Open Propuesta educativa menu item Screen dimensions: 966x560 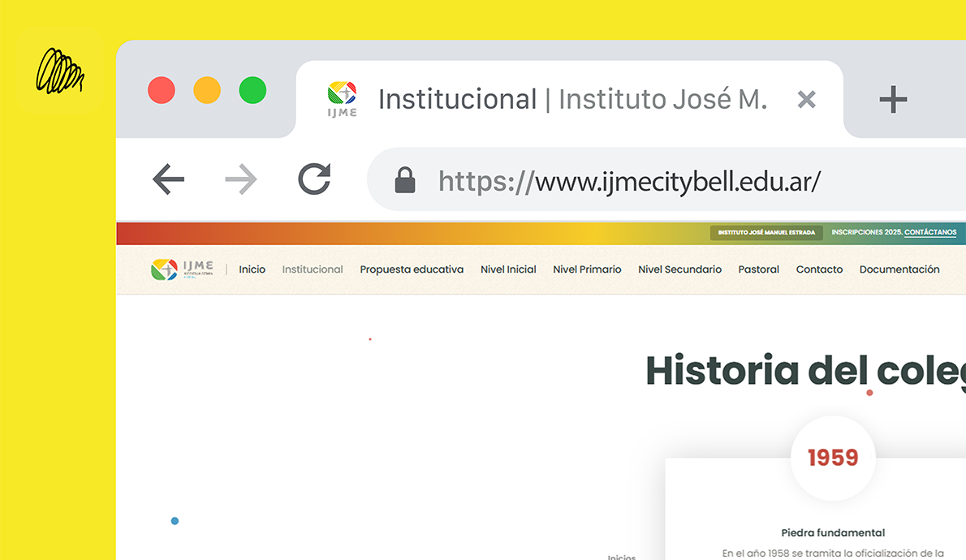pyautogui.click(x=412, y=269)
